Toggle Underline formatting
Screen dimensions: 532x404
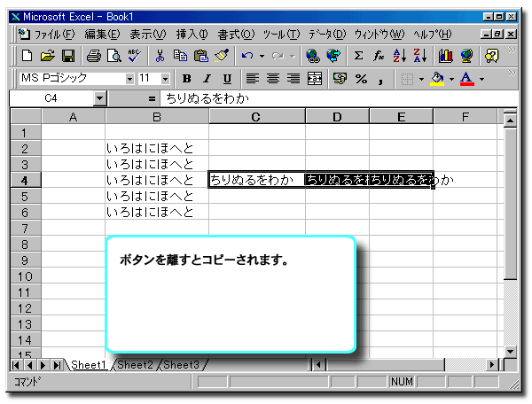click(x=227, y=79)
